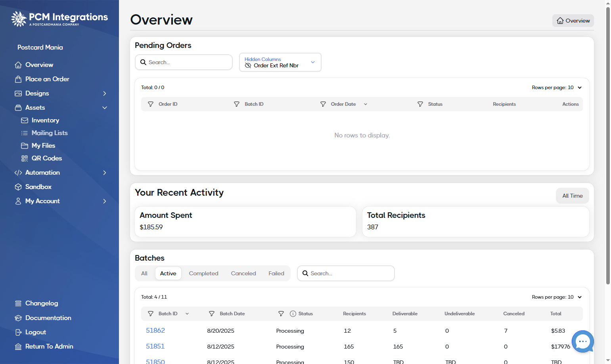Click the Batches search field
The image size is (611, 364).
(346, 273)
